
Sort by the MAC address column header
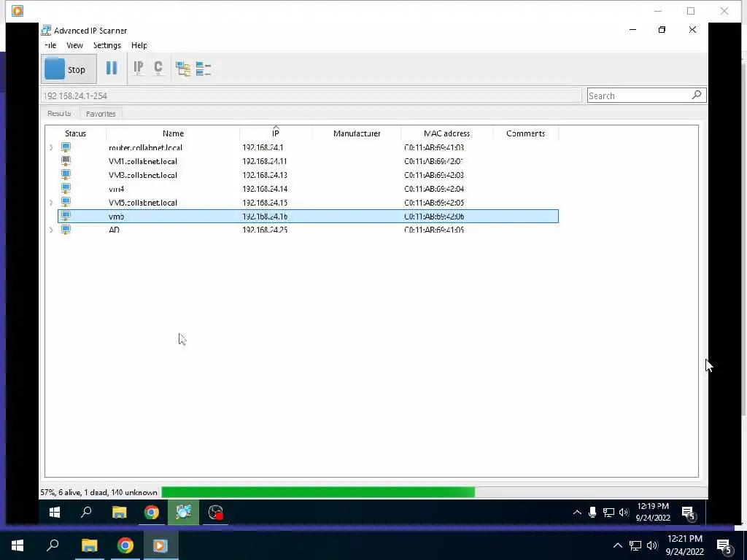click(x=447, y=133)
